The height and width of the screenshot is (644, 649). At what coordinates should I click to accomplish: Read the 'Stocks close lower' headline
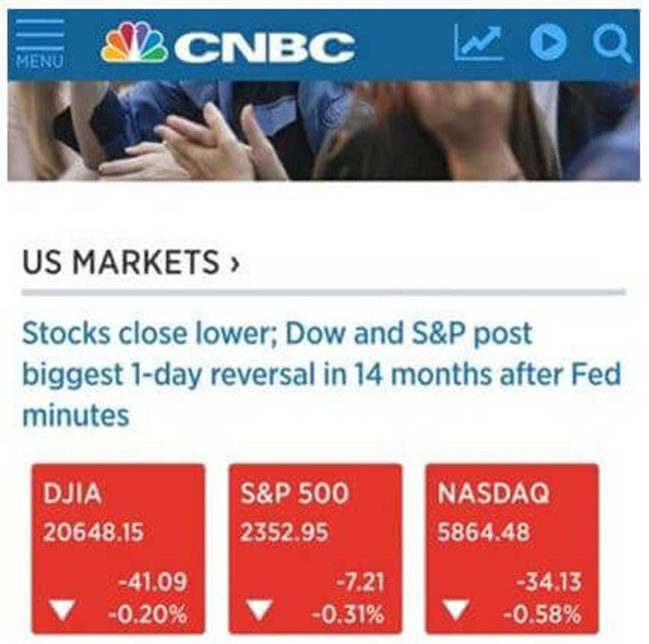click(x=321, y=374)
